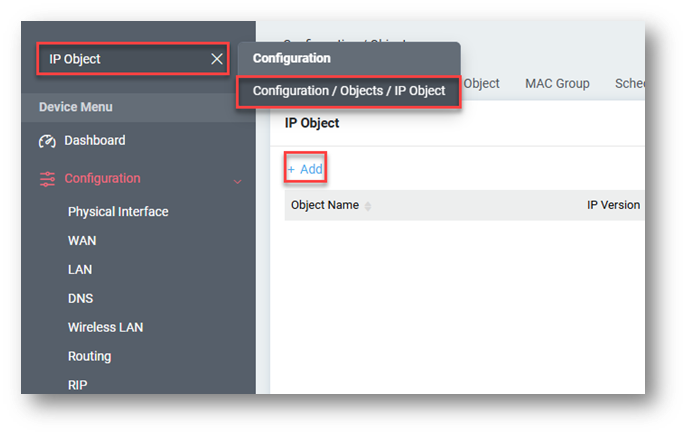
Task: Sort table using Object Name arrows
Action: pos(368,206)
